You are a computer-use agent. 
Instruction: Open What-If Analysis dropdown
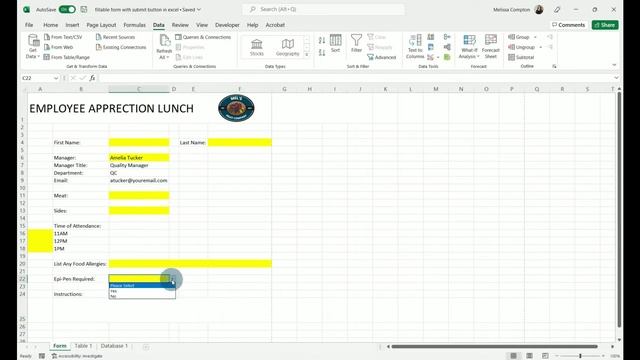tap(469, 46)
